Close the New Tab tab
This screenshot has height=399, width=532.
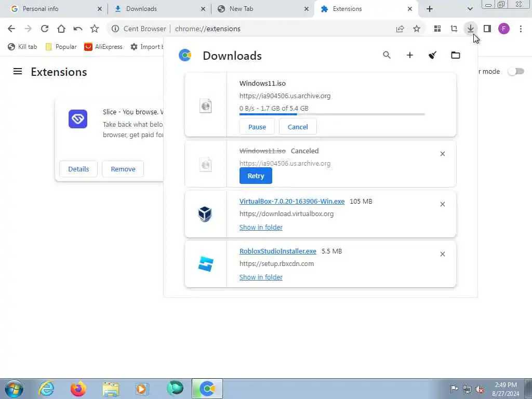pyautogui.click(x=307, y=9)
